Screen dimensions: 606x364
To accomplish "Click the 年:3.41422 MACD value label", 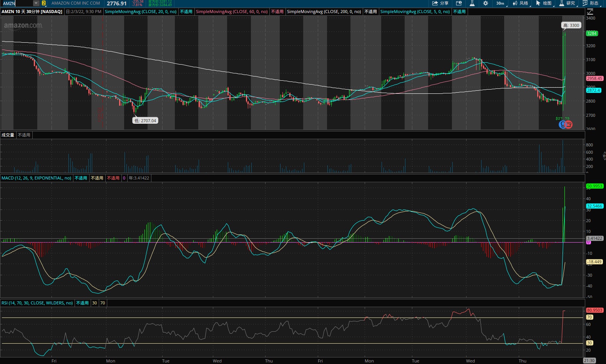I will pos(139,178).
